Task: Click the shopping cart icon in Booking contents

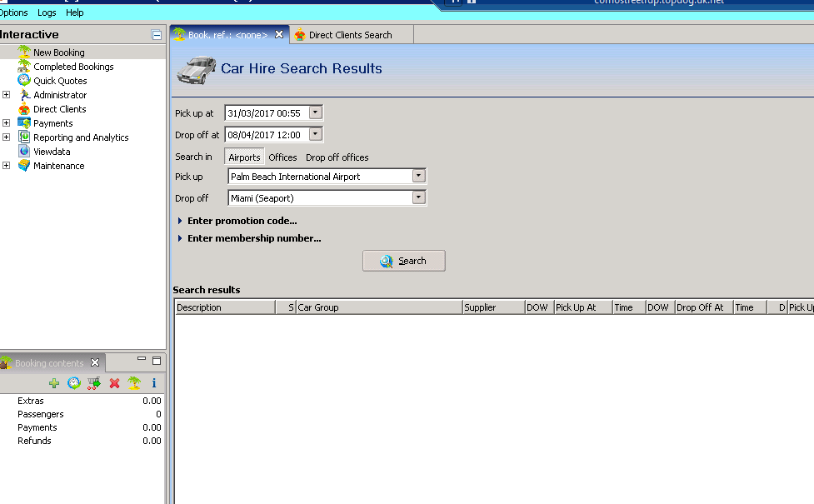Action: pyautogui.click(x=94, y=383)
